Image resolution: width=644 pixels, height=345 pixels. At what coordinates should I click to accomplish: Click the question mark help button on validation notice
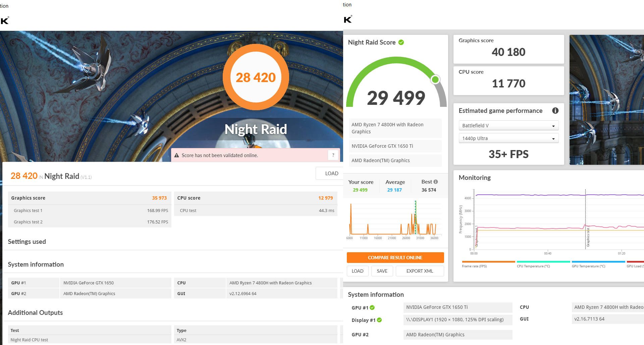click(333, 155)
